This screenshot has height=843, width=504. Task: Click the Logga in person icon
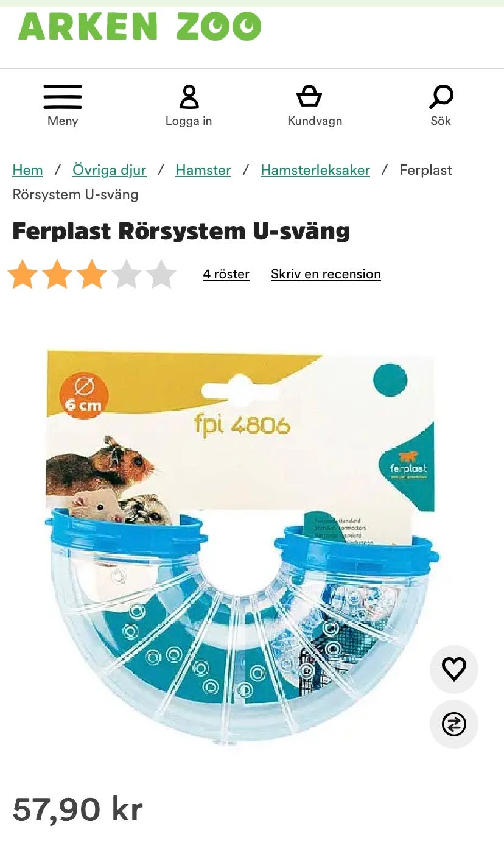click(x=189, y=97)
